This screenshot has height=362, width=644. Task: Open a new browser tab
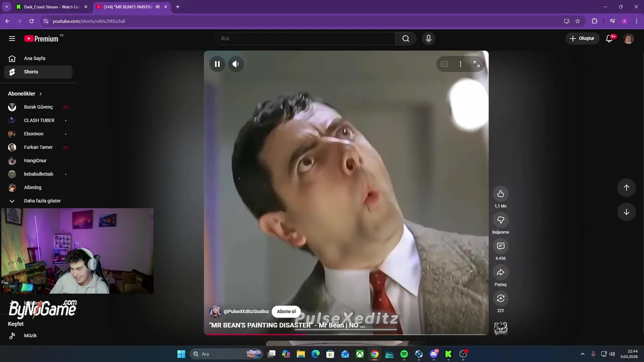click(x=178, y=7)
